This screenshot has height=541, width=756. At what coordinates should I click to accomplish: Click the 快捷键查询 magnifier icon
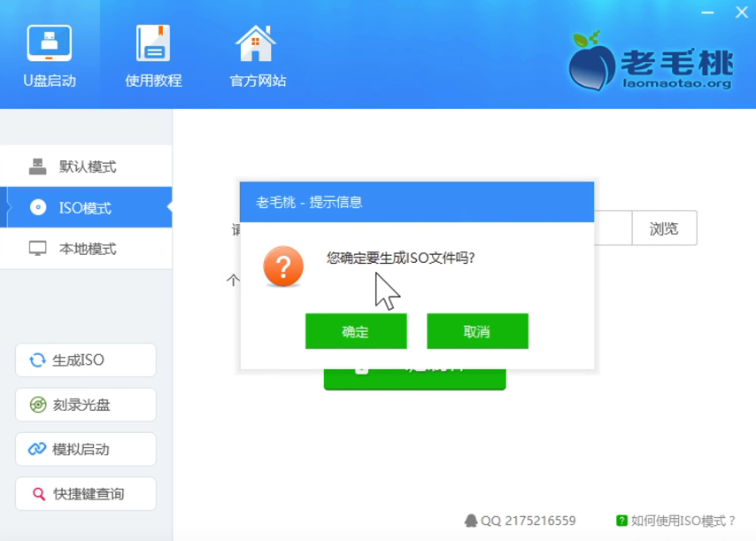(x=37, y=494)
